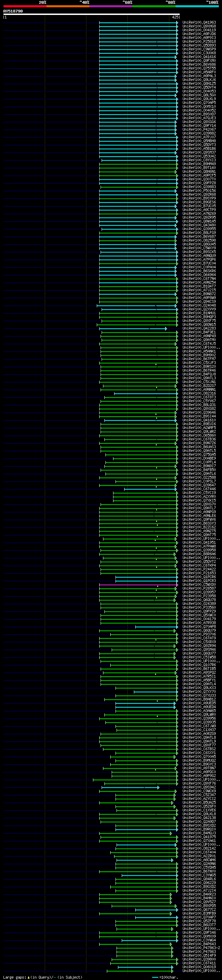Select the UniRef100_Q53U42 label
Viewport: 222px width, 980px height.
coord(199,156)
